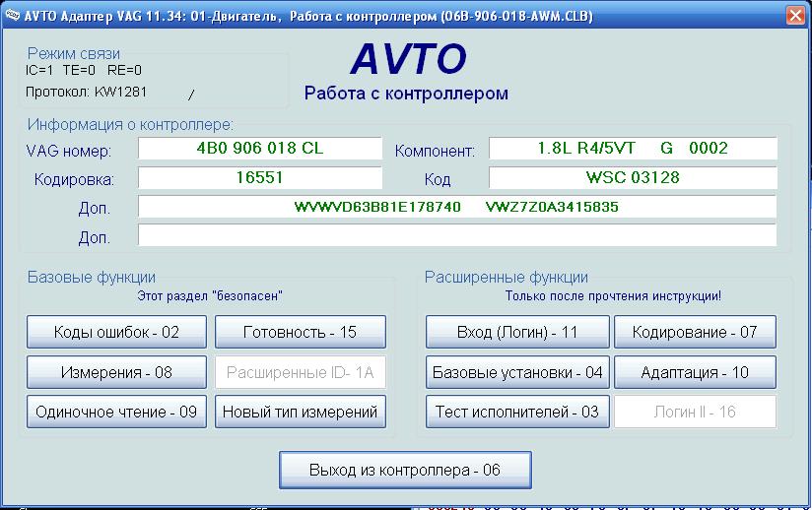Screen dimensions: 812x510
Task: Click the empty second Доп. field
Action: coord(457,235)
